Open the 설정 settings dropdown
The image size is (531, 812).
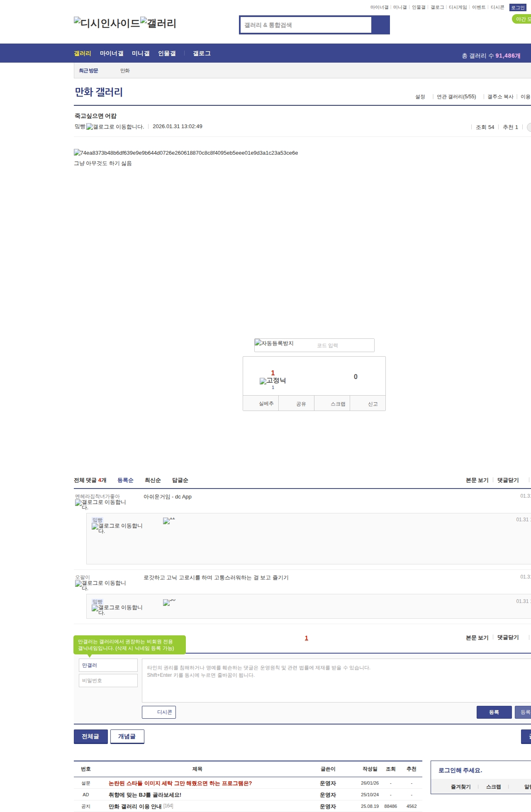[420, 97]
